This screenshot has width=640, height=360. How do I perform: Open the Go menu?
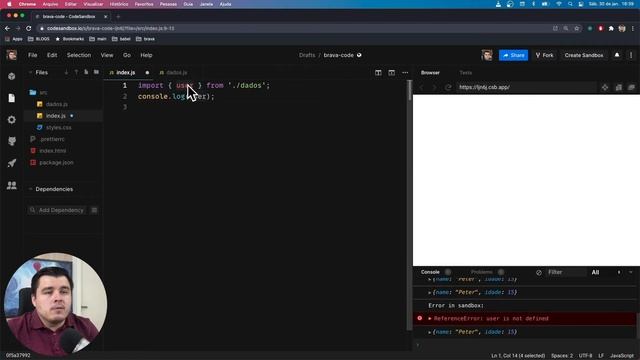click(x=127, y=55)
